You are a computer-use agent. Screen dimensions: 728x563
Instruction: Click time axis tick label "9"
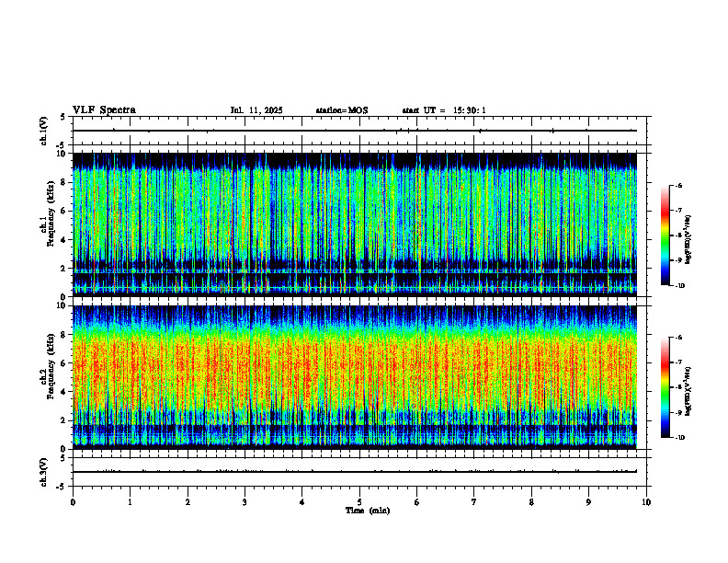(x=588, y=502)
